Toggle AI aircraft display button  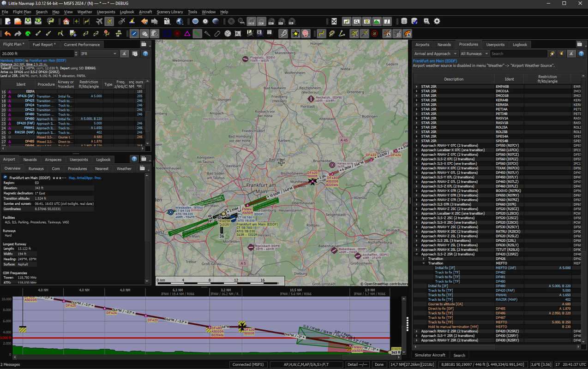tap(387, 33)
